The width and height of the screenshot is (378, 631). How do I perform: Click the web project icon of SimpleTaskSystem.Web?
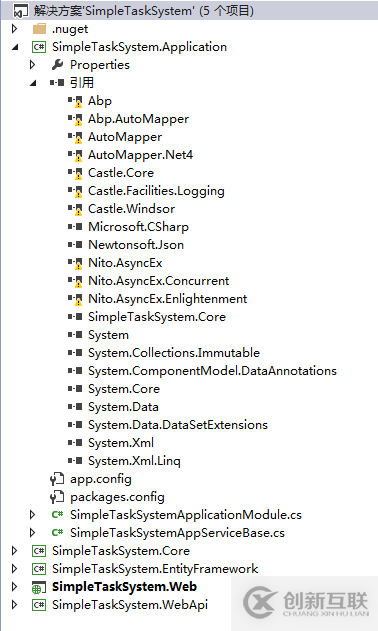coord(39,588)
